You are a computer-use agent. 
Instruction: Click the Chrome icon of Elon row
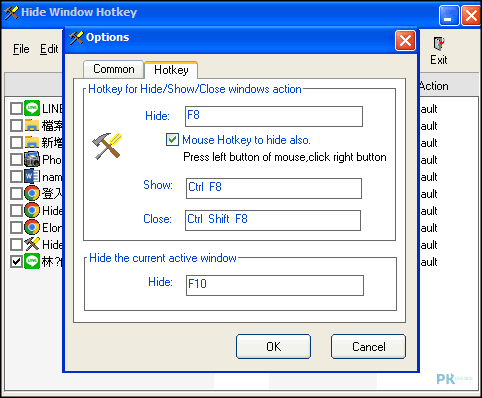[32, 227]
